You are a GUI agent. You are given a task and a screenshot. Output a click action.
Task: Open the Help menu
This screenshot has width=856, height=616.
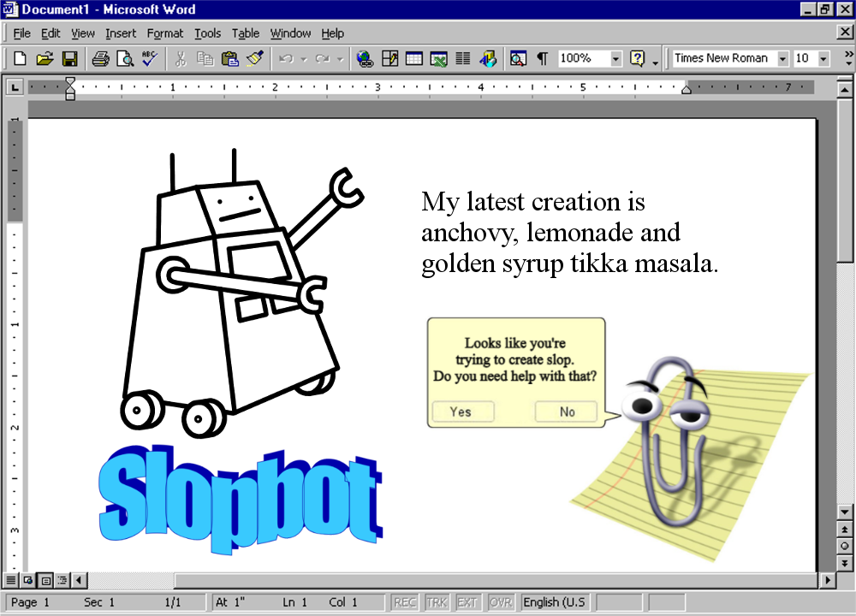332,33
